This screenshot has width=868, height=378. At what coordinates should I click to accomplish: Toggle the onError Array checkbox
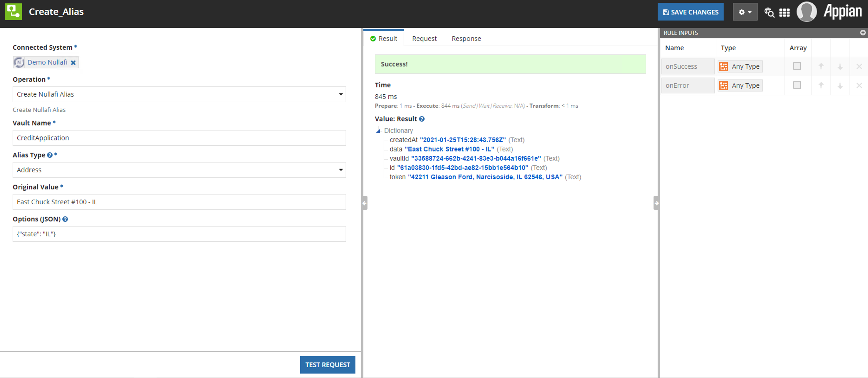tap(797, 85)
